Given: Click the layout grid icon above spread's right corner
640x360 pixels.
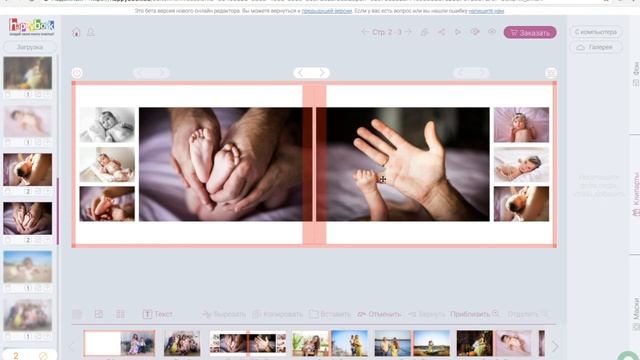Looking at the screenshot, I should 551,73.
